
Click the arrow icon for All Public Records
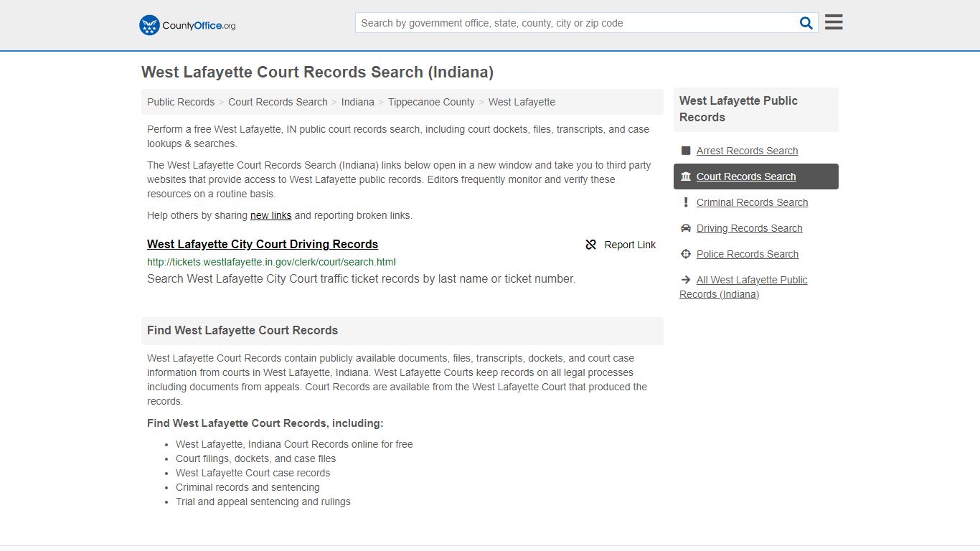686,280
